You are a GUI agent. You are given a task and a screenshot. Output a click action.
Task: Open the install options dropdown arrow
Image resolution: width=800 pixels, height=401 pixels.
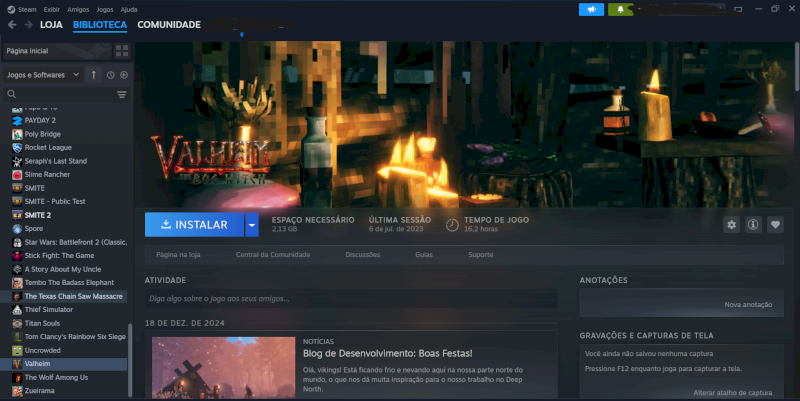click(x=252, y=224)
